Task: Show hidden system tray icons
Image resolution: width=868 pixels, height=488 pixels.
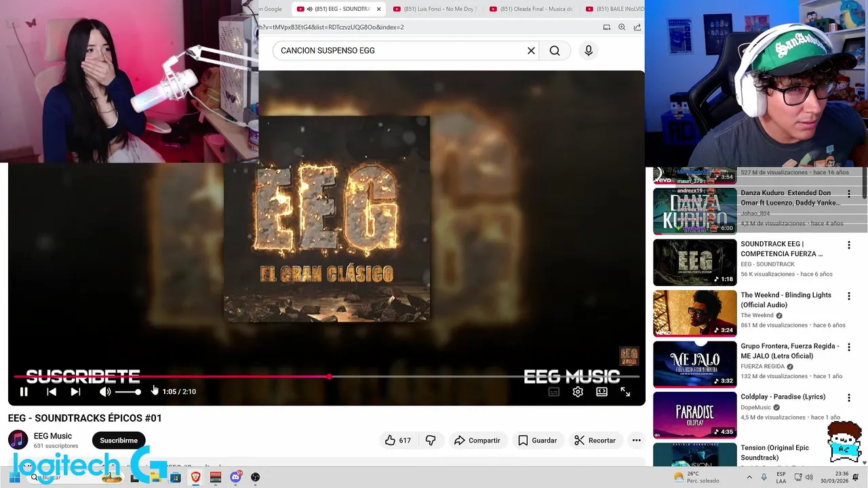Action: click(749, 477)
